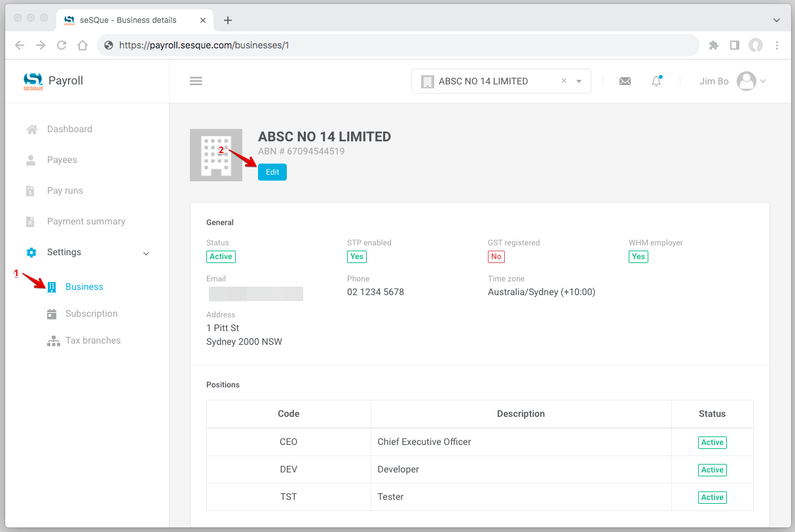Screen dimensions: 795x532
Task: Open the mail envelope icon
Action: tap(625, 81)
